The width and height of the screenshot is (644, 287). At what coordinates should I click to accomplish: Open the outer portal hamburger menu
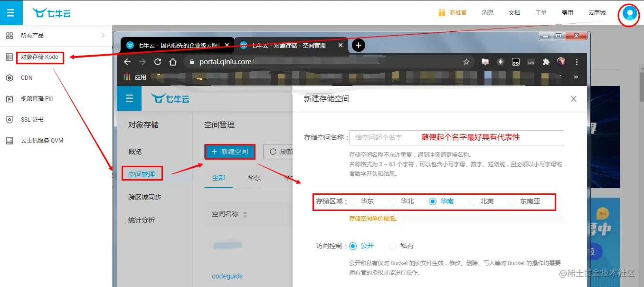(11, 13)
